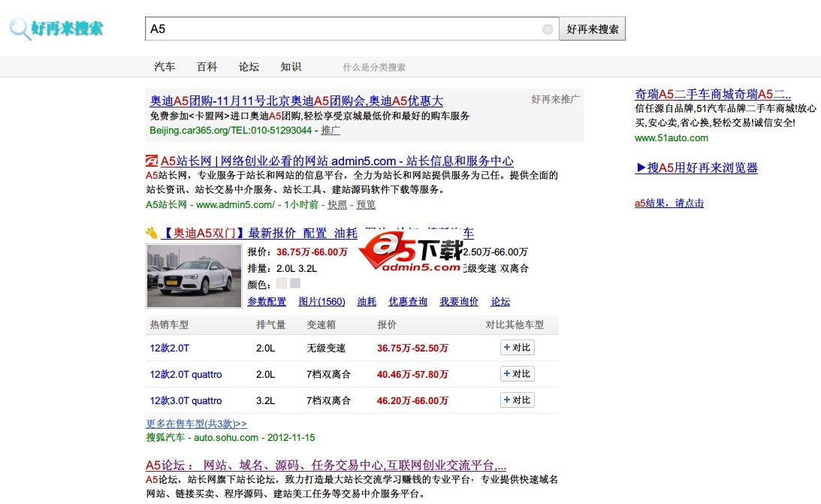
Task: Click the 46.20万-66.00万 price cell
Action: pyautogui.click(x=412, y=400)
